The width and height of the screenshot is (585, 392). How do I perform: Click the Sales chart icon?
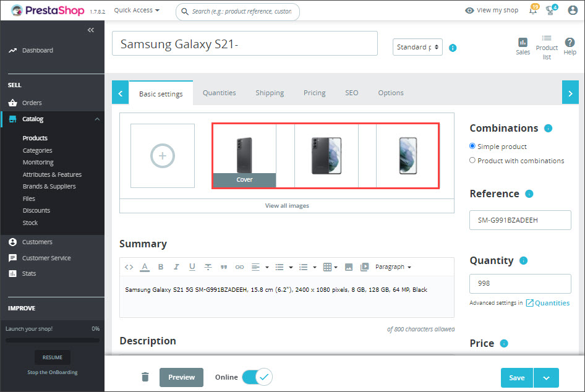tap(523, 42)
